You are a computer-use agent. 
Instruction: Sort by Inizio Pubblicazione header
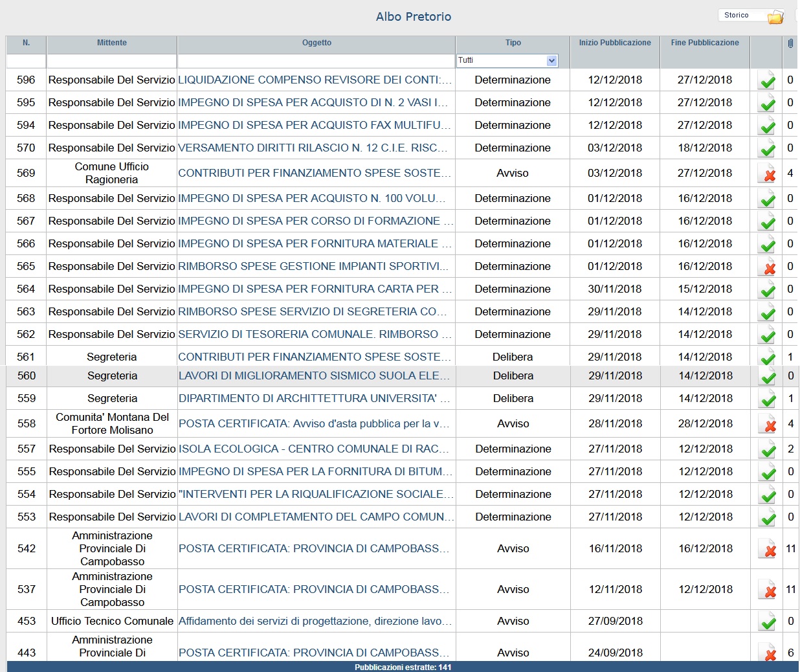point(615,43)
